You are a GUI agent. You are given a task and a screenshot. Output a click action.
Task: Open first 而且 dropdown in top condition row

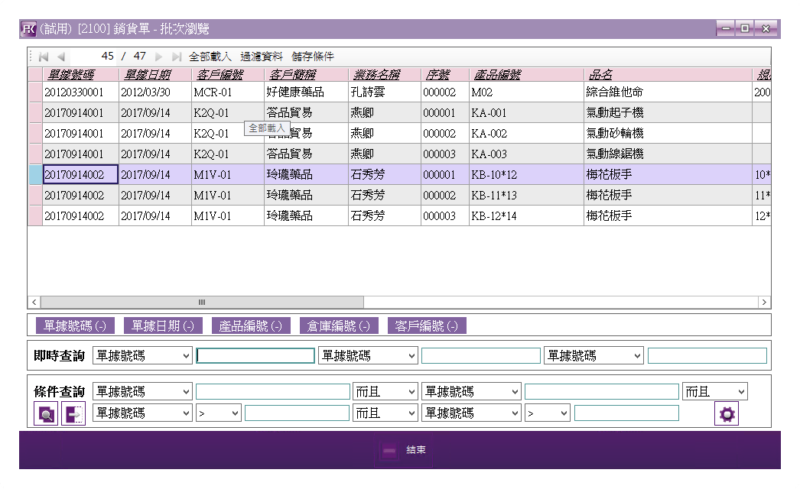(385, 392)
